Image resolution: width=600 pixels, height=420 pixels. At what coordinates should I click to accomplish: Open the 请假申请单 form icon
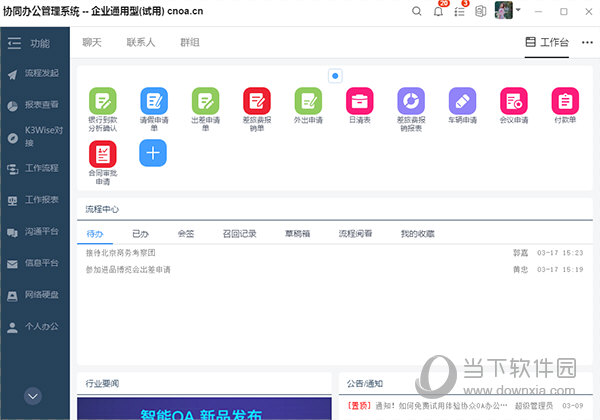[x=154, y=101]
